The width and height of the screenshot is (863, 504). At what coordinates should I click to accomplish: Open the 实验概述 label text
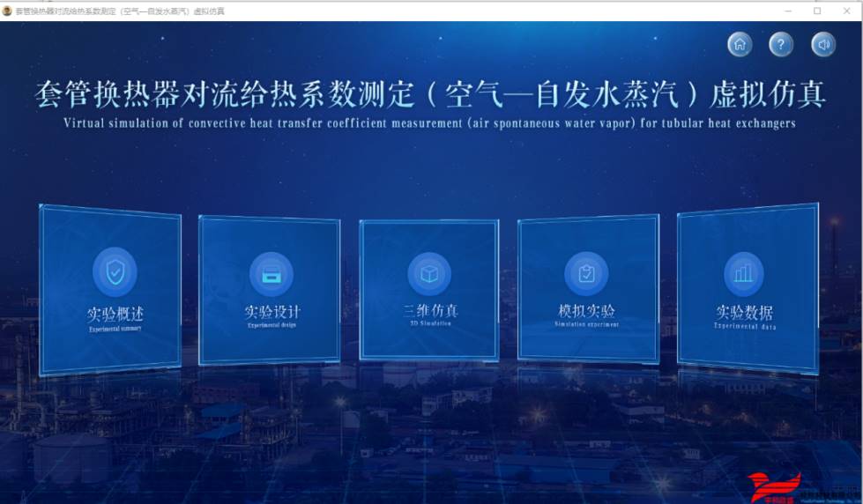(x=115, y=314)
